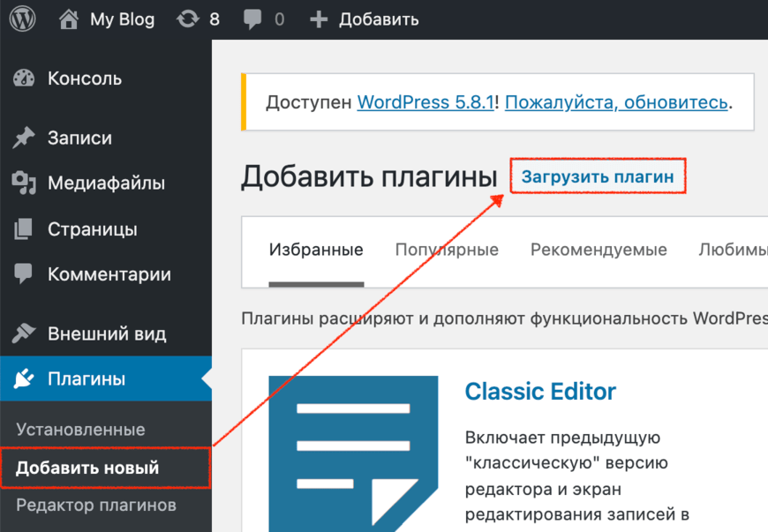Click the plus icon for Добавить
This screenshot has width=768, height=532.
click(320, 19)
